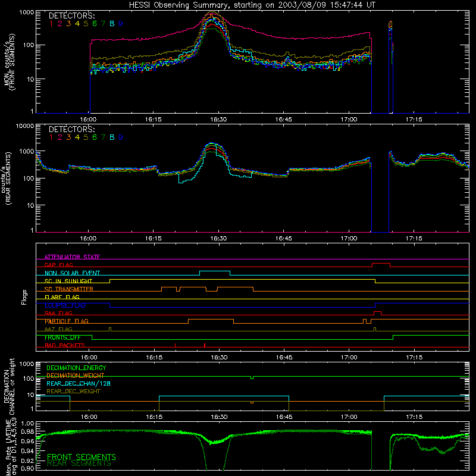Select cyan detector 8 in front segments legend
Screen dimensions: 476x476
(112, 24)
